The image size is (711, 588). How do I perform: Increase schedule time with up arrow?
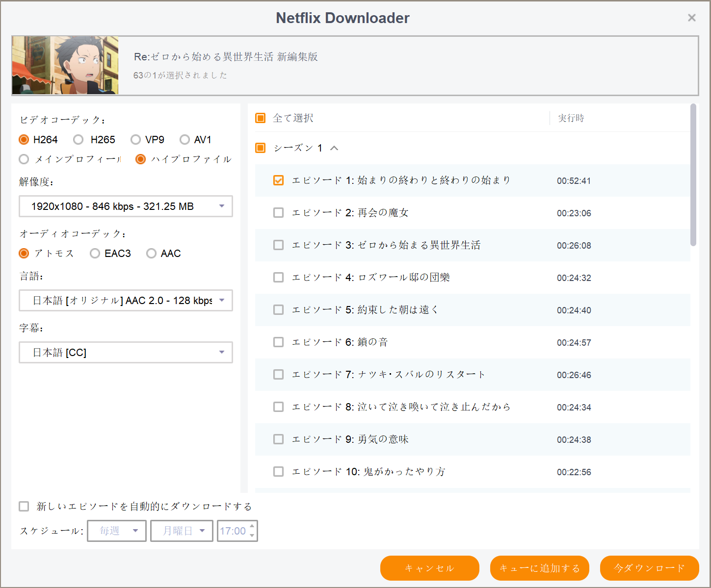coord(252,526)
